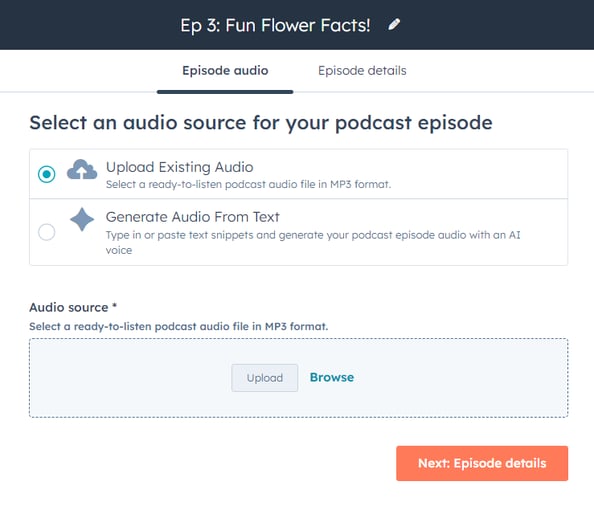Screen dimensions: 594x506
Task: Click Next: Episode details button
Action: [482, 463]
